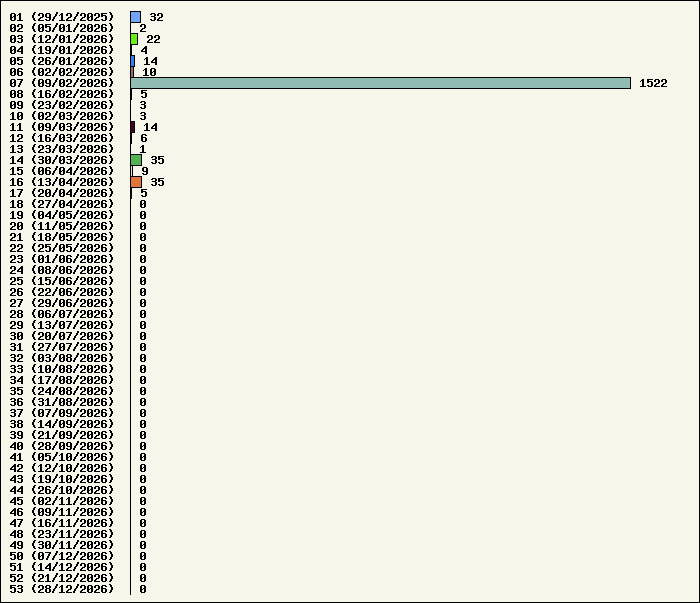Click the week label 01 (29/12/2025)
The image size is (700, 603).
point(62,17)
